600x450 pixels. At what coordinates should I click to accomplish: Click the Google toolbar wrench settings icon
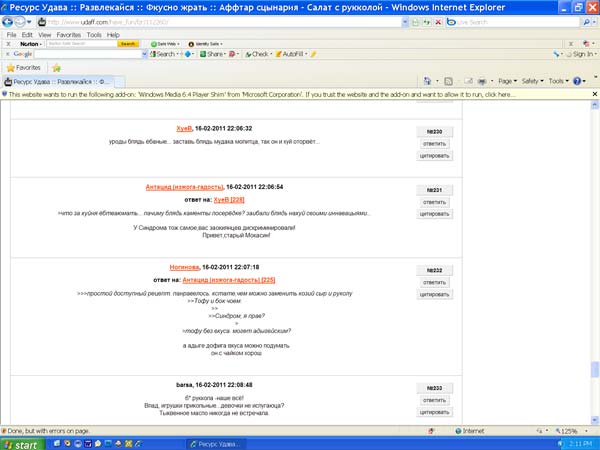[556, 54]
